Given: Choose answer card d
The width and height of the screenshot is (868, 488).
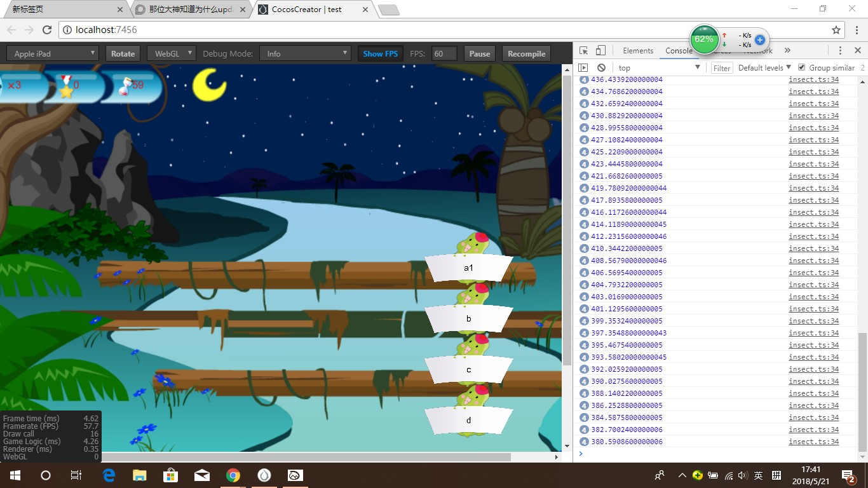Looking at the screenshot, I should coord(469,421).
